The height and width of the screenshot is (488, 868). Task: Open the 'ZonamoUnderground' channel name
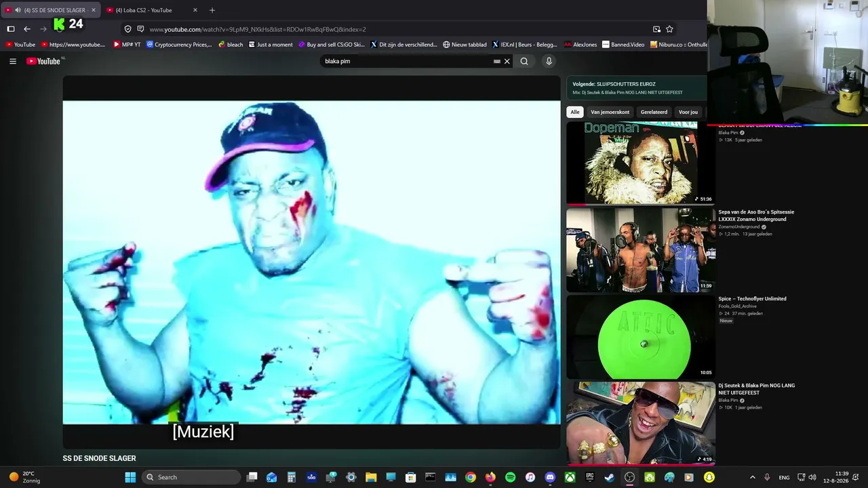tap(739, 227)
